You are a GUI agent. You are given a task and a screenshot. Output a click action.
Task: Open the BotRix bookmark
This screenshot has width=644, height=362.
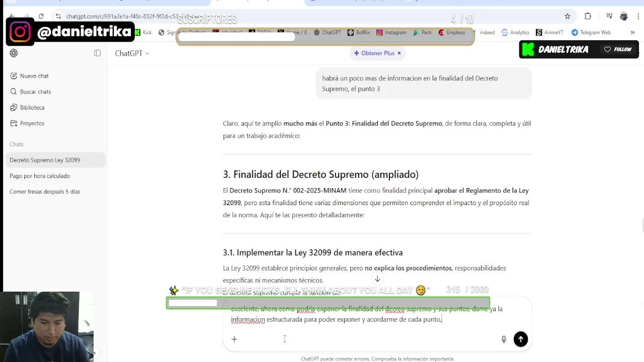(359, 32)
